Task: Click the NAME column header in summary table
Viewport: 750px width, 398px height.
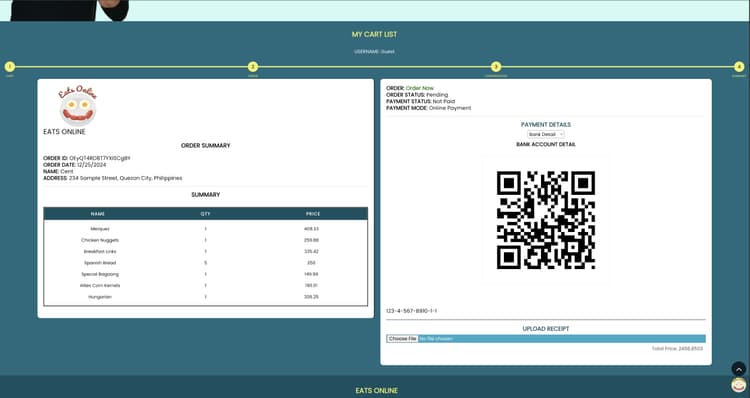Action: click(x=98, y=214)
